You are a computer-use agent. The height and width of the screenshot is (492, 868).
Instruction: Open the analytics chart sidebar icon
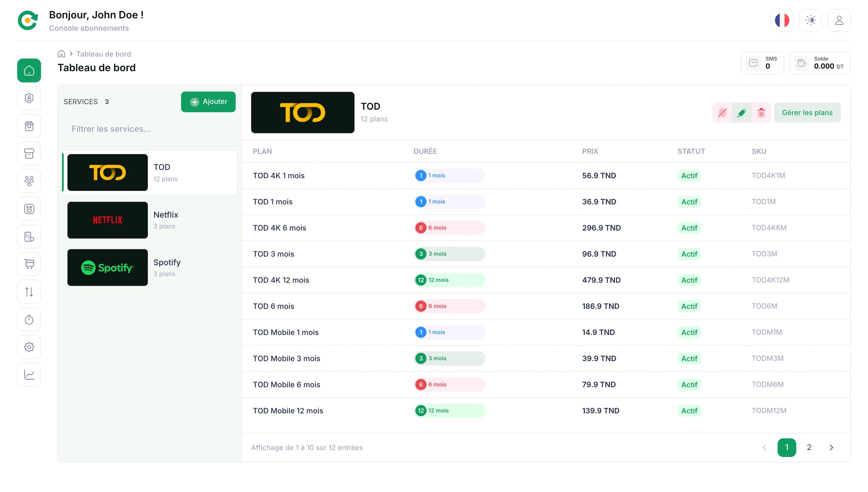[x=29, y=375]
